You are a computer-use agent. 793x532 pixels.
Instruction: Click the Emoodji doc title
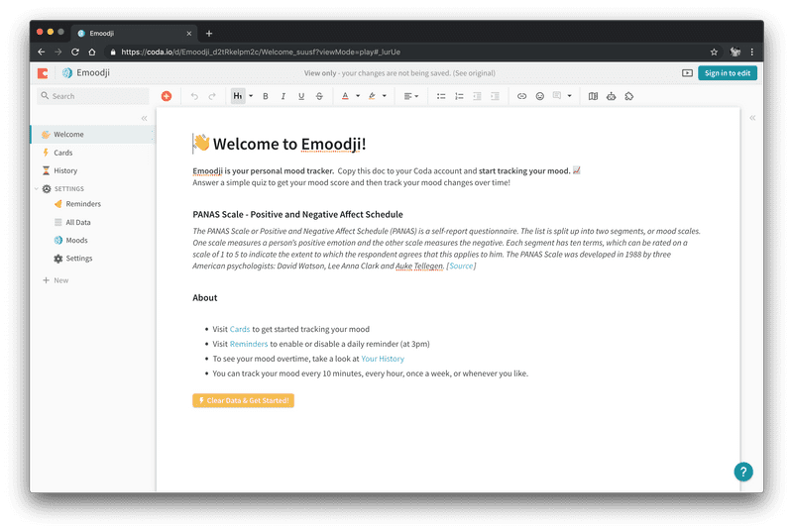(x=93, y=72)
